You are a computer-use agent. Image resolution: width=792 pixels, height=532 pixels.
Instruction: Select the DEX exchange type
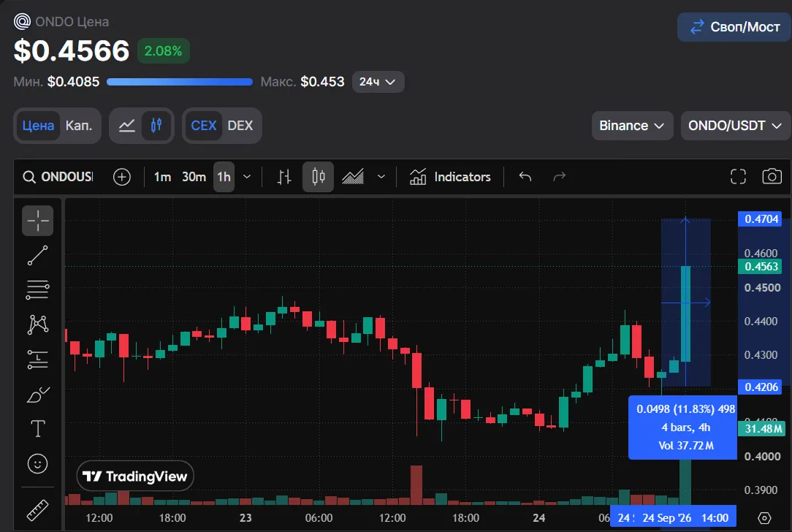[240, 125]
